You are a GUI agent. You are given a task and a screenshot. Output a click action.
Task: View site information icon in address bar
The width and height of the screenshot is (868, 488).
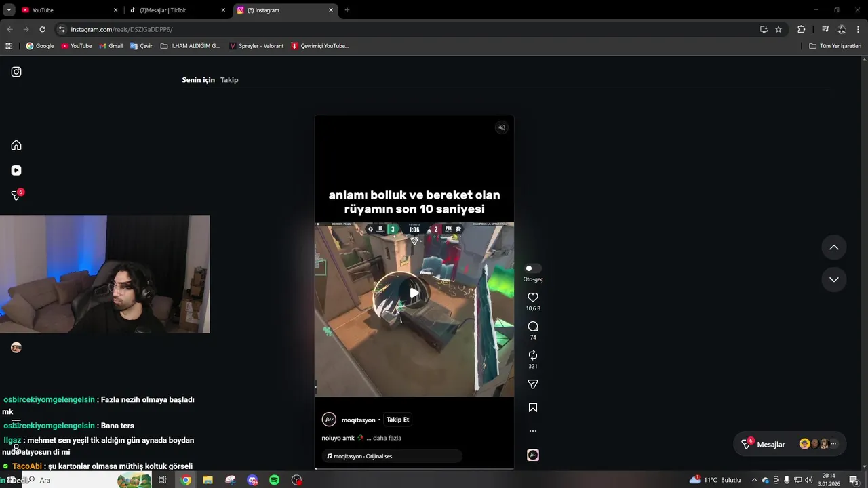tap(62, 29)
